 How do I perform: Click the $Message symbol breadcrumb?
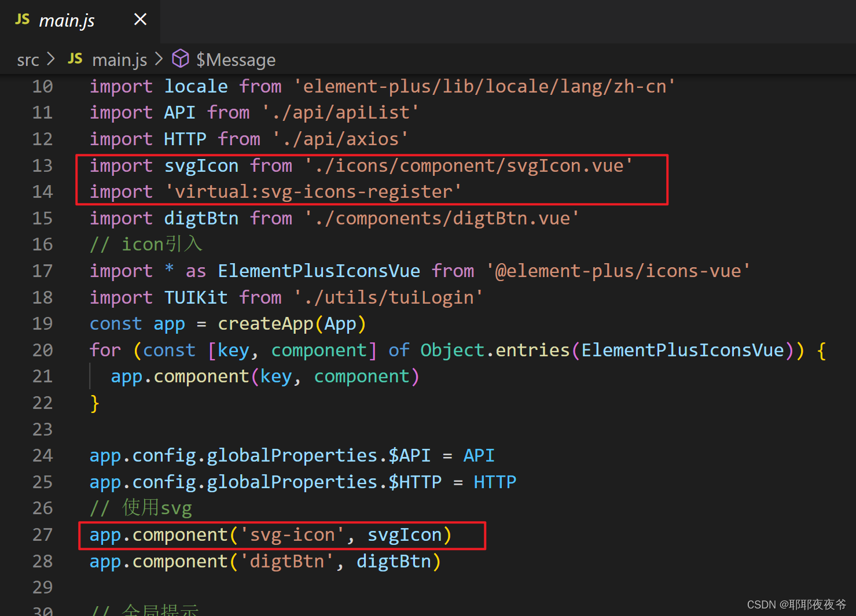[x=236, y=60]
